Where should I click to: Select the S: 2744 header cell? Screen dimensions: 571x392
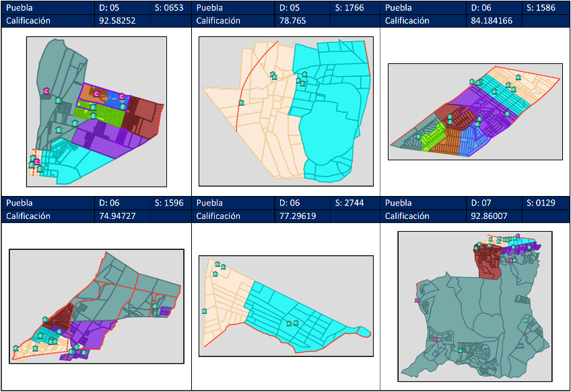355,203
